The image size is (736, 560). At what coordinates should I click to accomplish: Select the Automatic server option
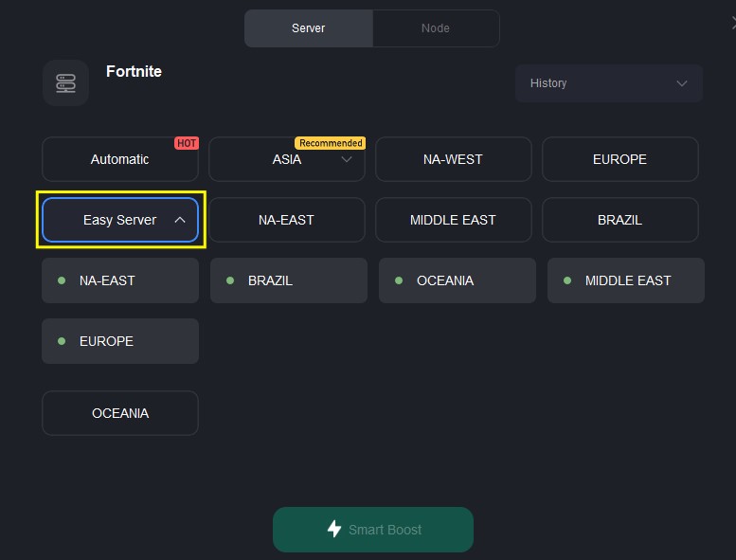click(119, 159)
